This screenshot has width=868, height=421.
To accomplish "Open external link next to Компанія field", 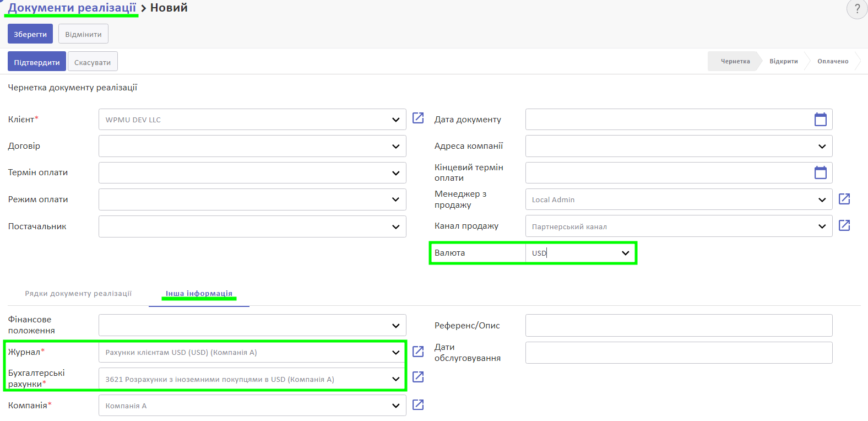I will 418,405.
